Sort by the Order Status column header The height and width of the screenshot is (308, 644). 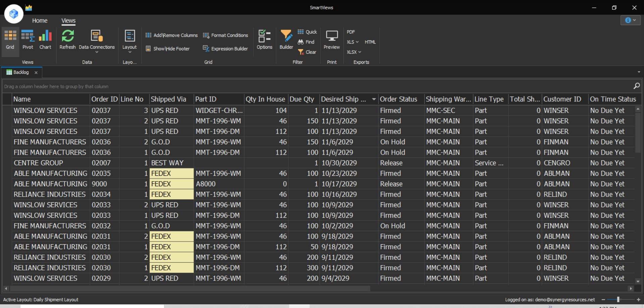(x=401, y=99)
